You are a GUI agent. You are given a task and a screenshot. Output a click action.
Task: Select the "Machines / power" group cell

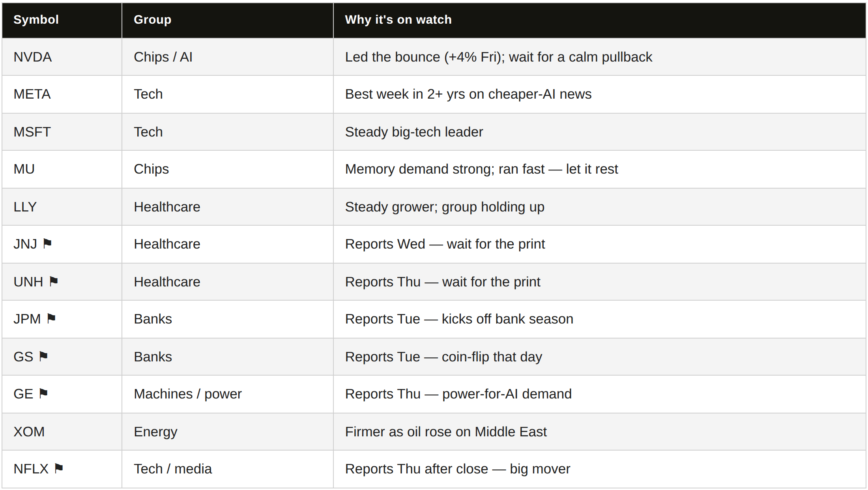pyautogui.click(x=228, y=394)
